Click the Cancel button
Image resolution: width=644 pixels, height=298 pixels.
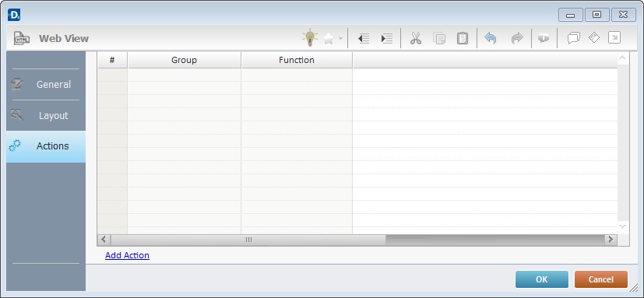click(601, 279)
